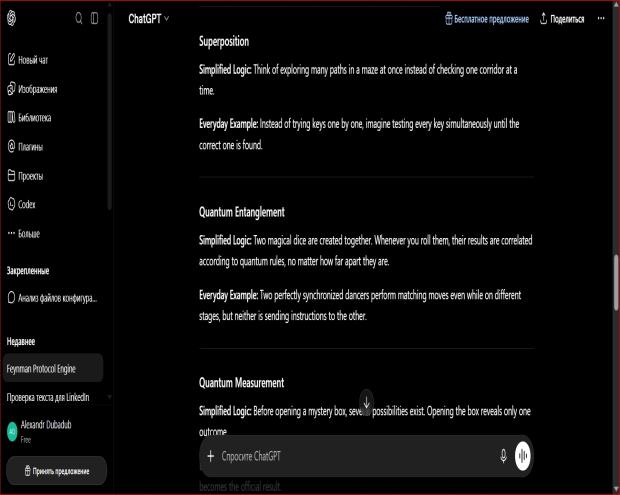Open Codex from the sidebar
The image size is (620, 495).
[21, 204]
